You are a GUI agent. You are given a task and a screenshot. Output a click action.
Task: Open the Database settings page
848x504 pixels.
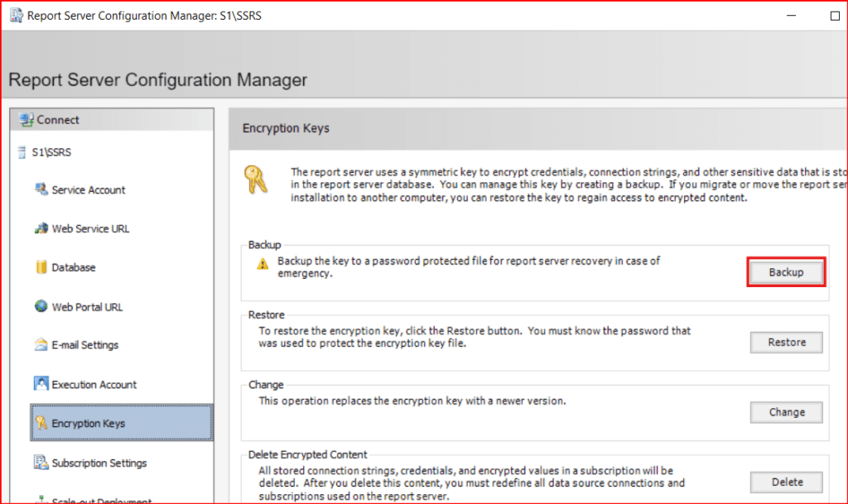(74, 267)
